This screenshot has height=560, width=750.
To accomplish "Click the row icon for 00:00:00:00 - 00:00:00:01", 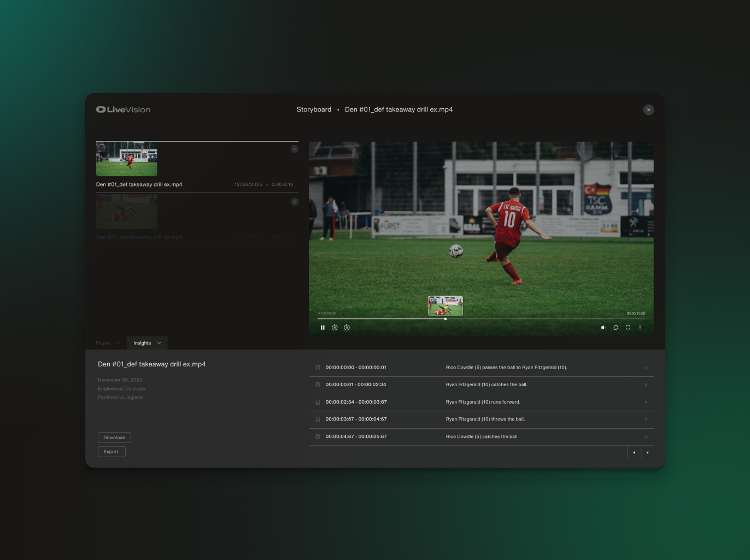I will pyautogui.click(x=318, y=367).
